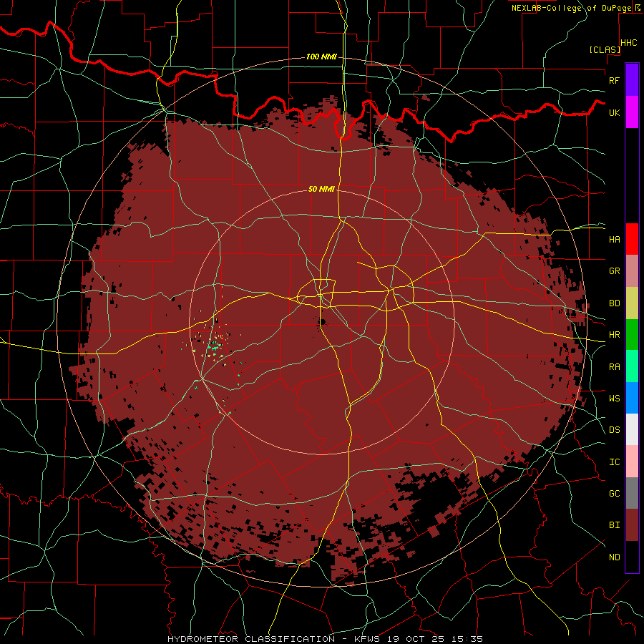Click the 50 NMI range ring label

[321, 189]
